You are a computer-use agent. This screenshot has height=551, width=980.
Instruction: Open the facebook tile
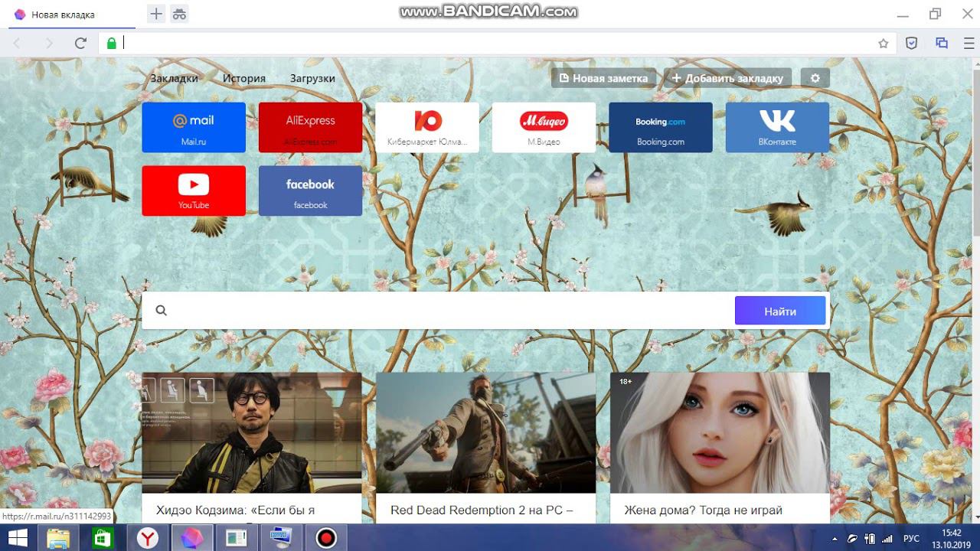310,191
